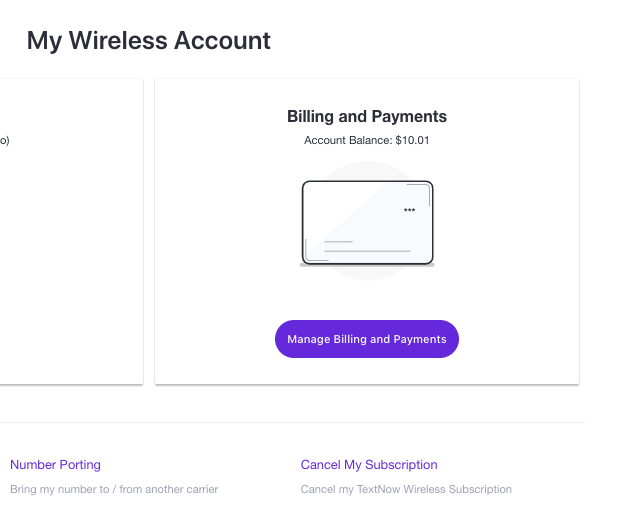Open the Cancel My Subscription link

[x=369, y=465]
